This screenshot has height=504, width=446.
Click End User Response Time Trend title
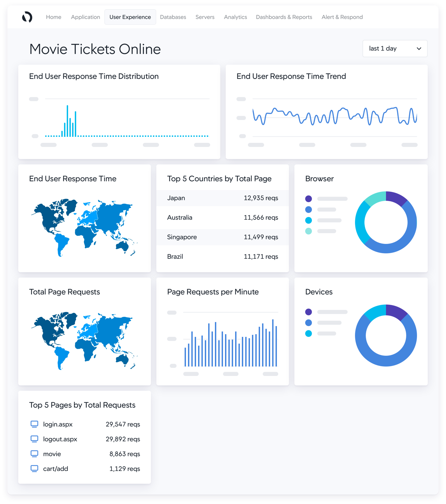[291, 76]
